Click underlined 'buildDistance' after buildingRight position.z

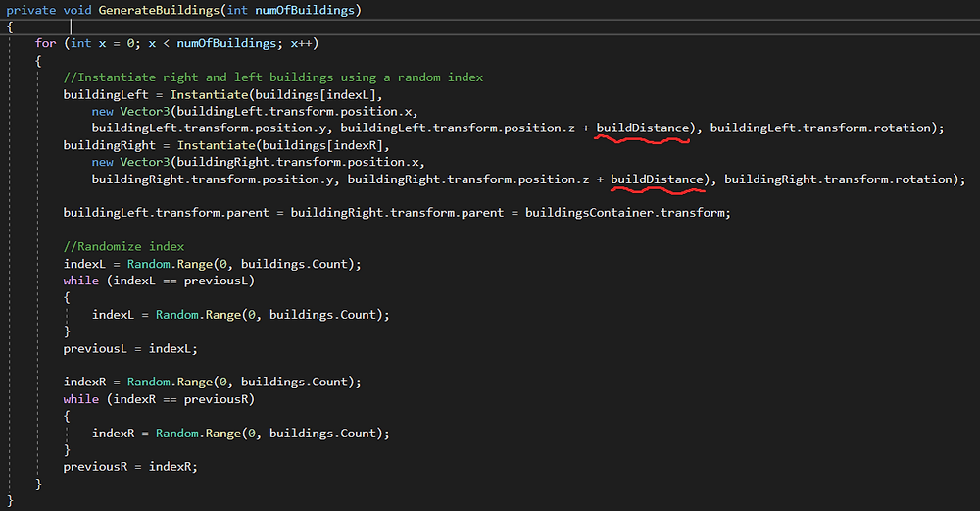point(657,179)
